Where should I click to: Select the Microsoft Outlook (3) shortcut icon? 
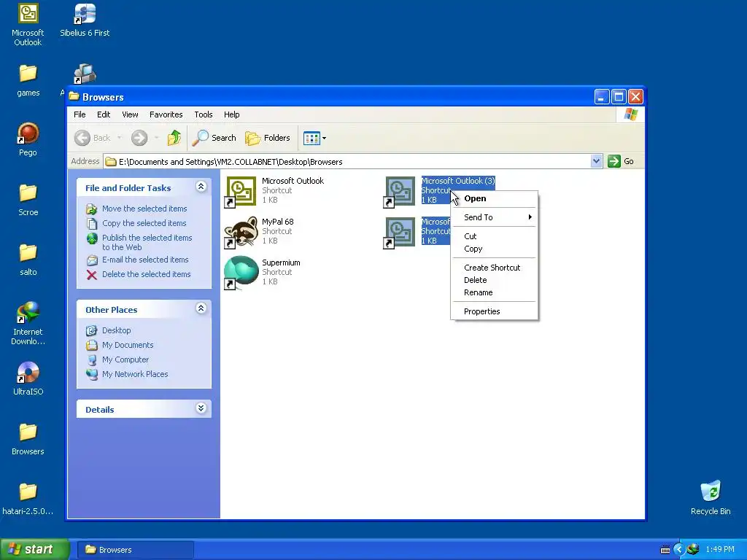[400, 192]
